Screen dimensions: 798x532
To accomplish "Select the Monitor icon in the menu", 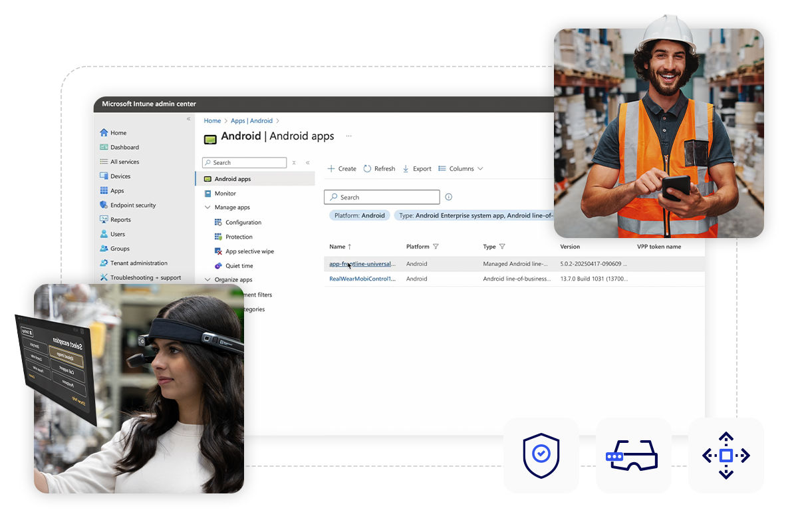I will click(x=208, y=194).
